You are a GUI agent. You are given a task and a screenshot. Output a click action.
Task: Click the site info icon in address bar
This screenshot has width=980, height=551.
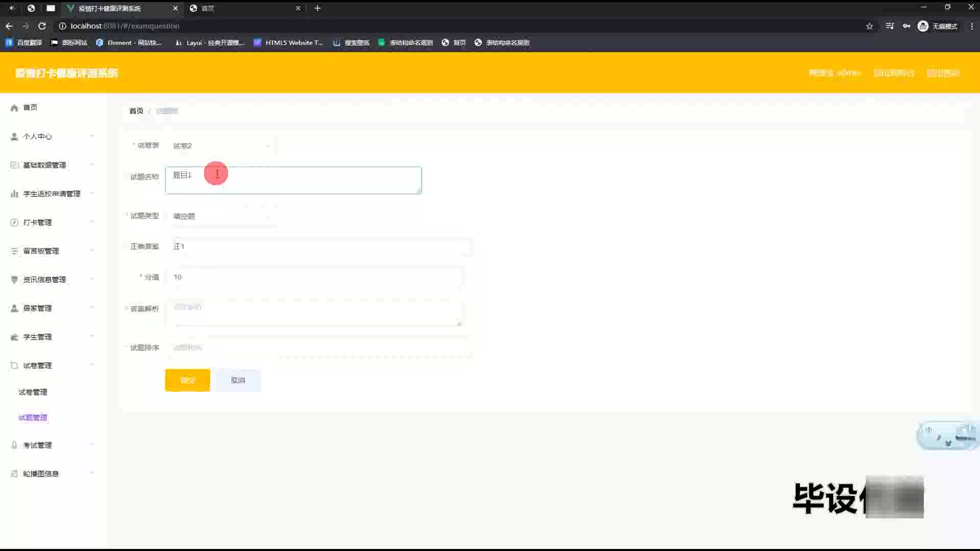[62, 26]
